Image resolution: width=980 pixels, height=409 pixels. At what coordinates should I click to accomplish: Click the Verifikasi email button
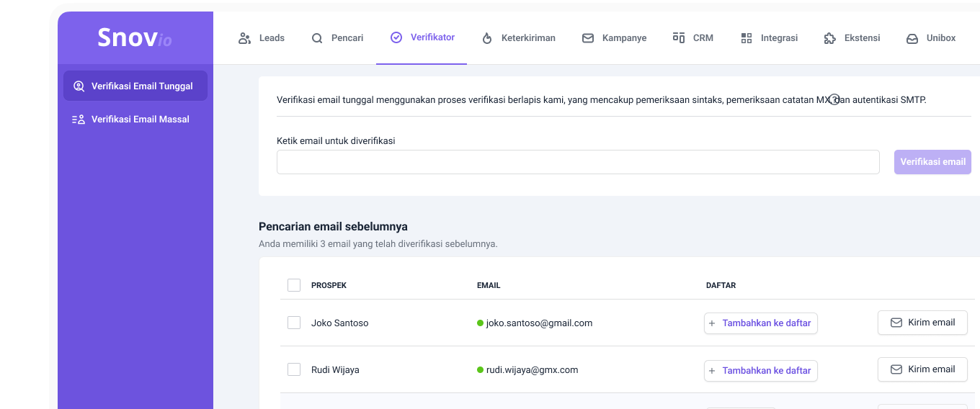pos(932,162)
